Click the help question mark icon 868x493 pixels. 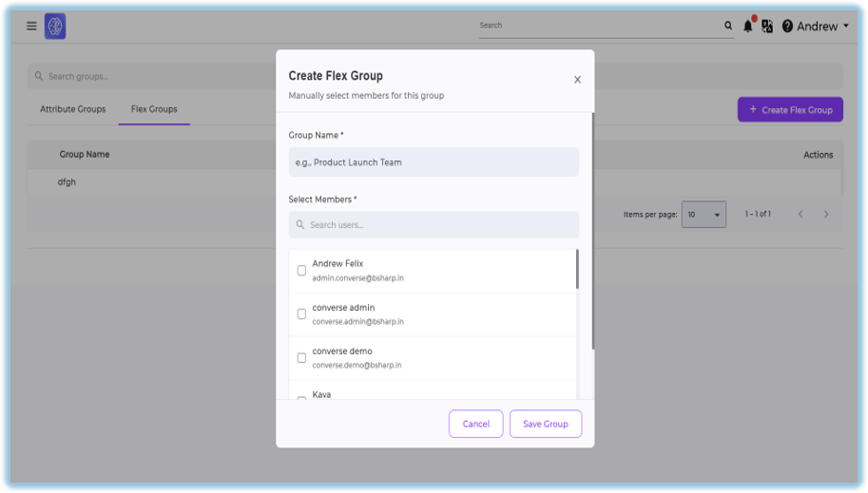pos(787,26)
